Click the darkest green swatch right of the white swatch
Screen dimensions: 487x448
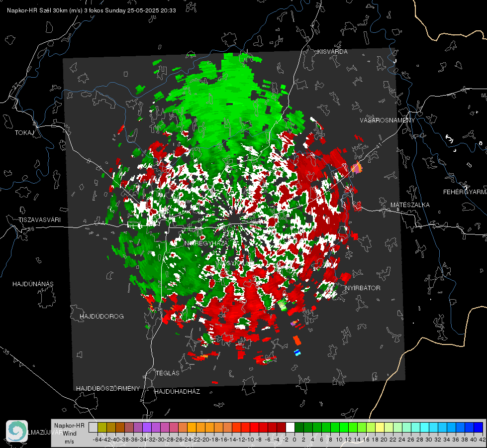click(x=299, y=428)
